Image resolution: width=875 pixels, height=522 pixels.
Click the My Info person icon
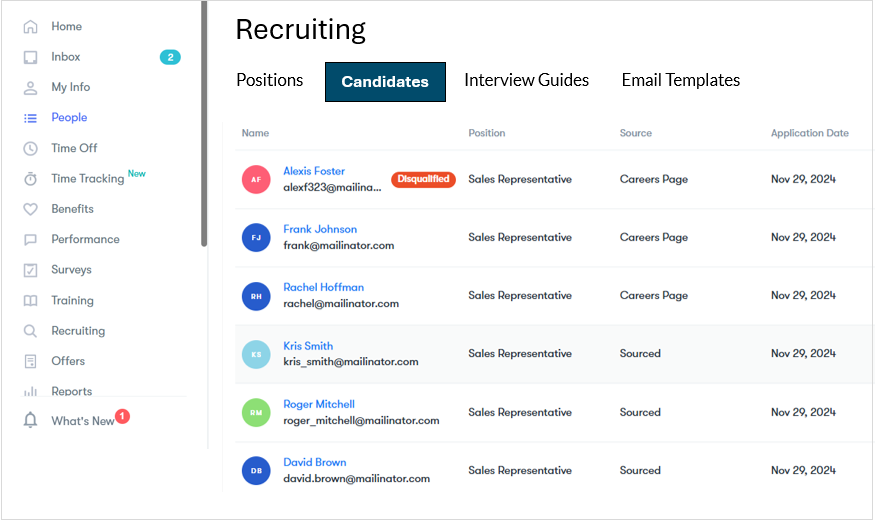point(31,88)
